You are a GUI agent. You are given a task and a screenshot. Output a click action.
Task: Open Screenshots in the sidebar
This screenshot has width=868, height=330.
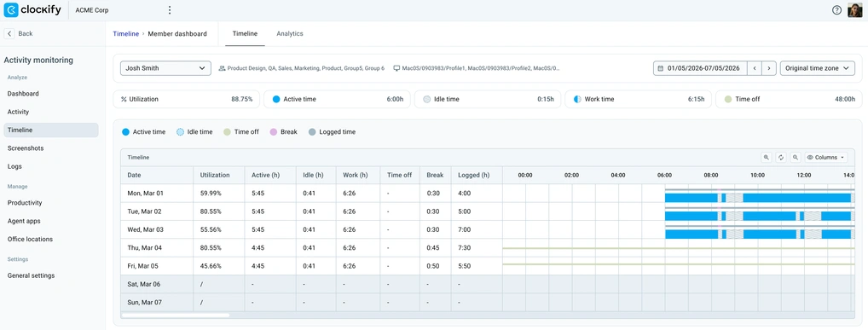[26, 148]
